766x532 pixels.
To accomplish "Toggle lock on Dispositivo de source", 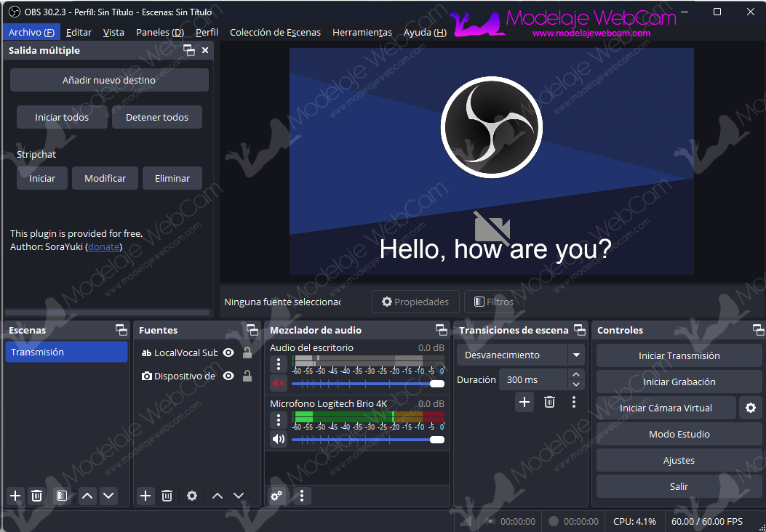I will coord(247,376).
